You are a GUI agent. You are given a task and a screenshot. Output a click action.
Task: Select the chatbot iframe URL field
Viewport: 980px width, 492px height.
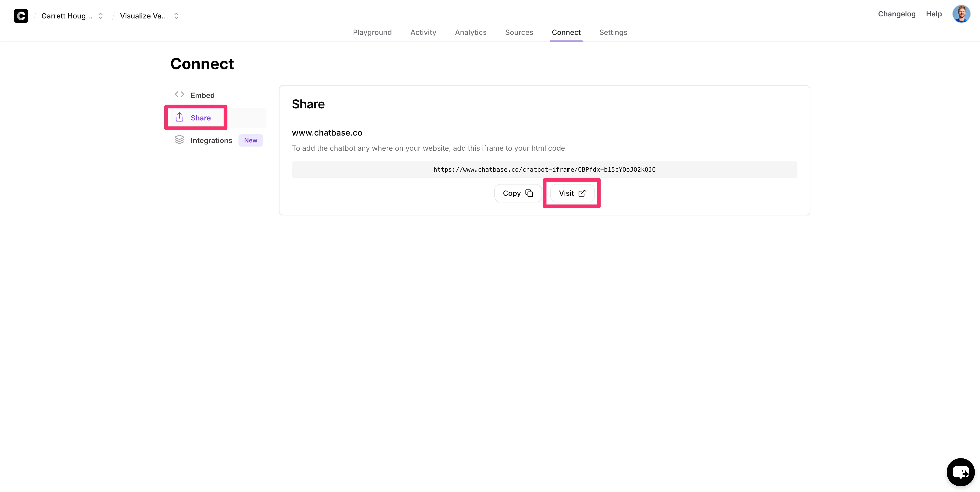[x=544, y=170]
